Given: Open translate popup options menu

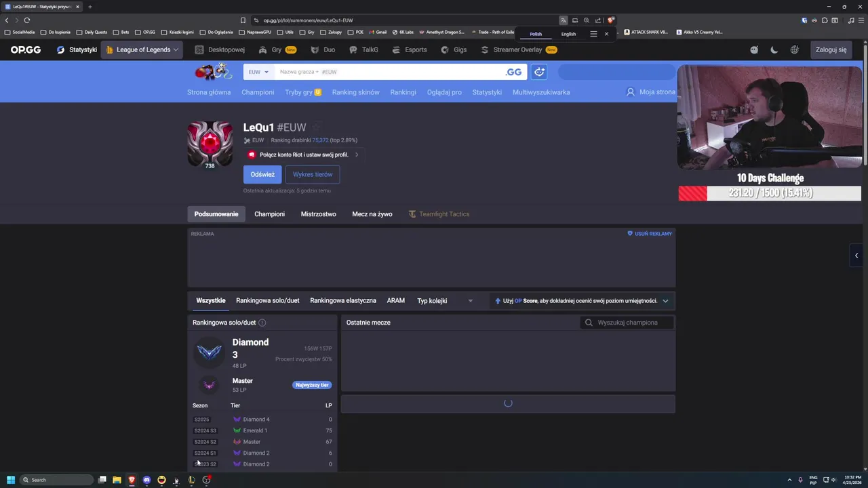Looking at the screenshot, I should coord(593,34).
